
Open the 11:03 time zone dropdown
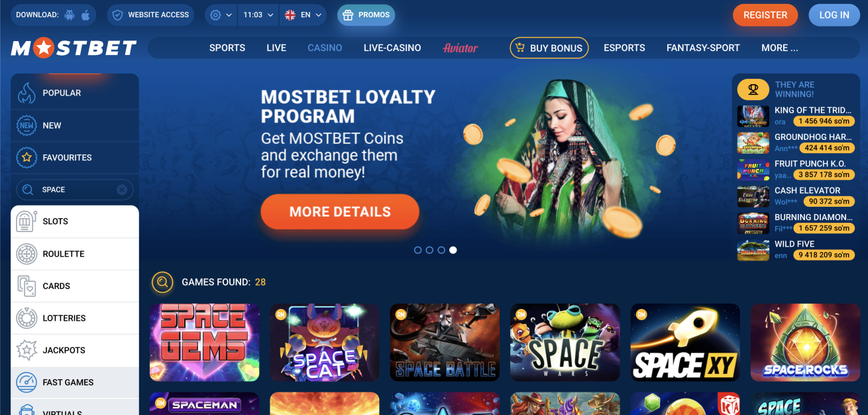258,15
